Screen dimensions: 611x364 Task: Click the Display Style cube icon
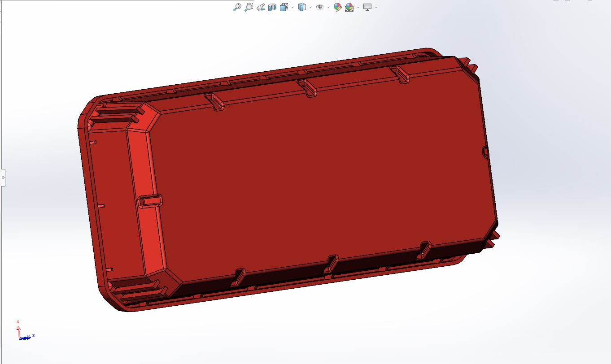[x=302, y=7]
